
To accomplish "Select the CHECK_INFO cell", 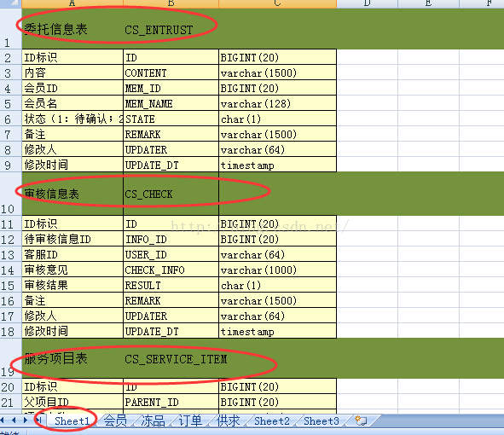I will 171,270.
